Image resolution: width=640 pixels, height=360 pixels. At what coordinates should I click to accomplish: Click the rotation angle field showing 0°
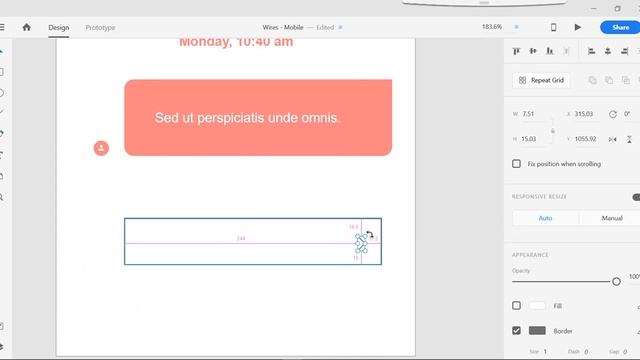(x=628, y=114)
